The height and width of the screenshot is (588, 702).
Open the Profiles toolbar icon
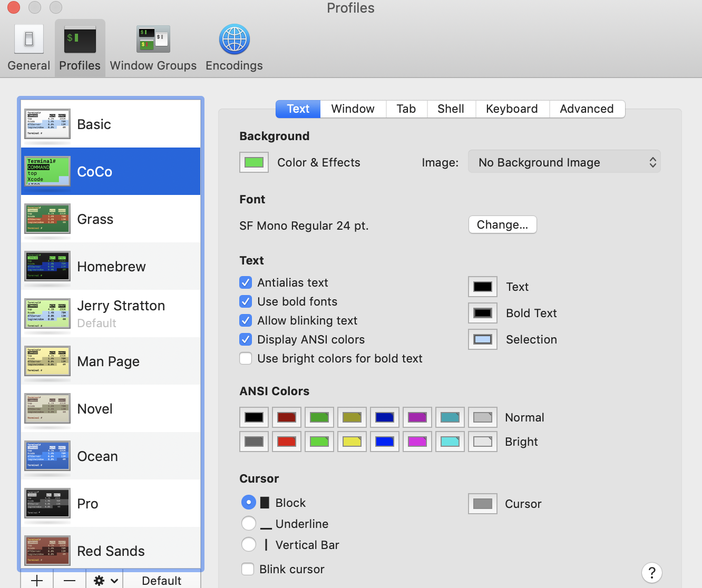click(x=80, y=48)
